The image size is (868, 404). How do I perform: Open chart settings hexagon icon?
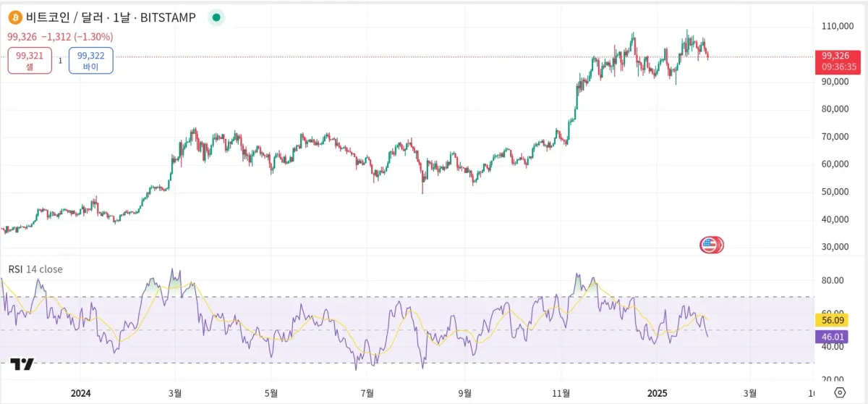pyautogui.click(x=840, y=392)
